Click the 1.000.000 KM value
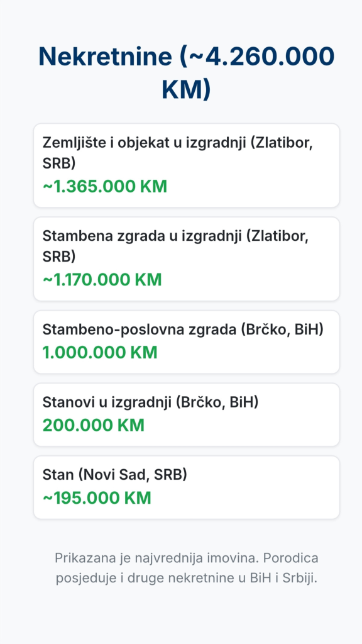Screen dimensions: 362x644 (x=100, y=352)
